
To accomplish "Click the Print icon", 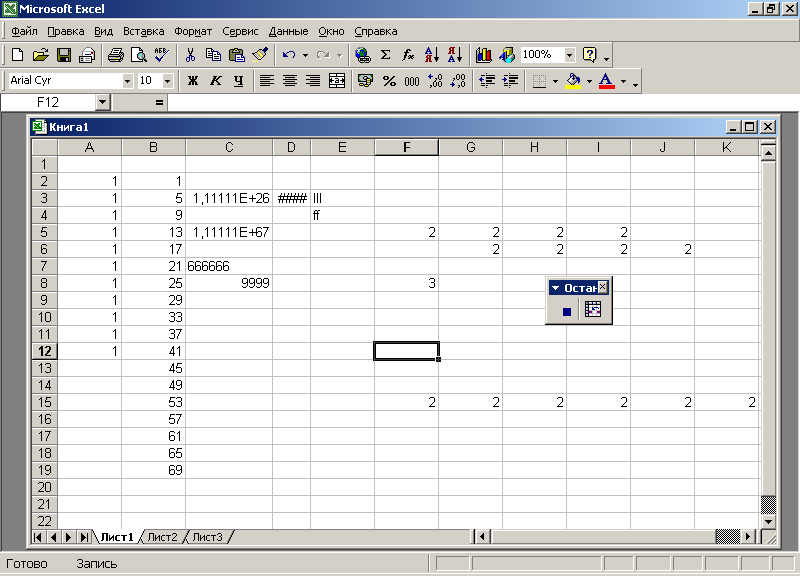I will (x=115, y=55).
